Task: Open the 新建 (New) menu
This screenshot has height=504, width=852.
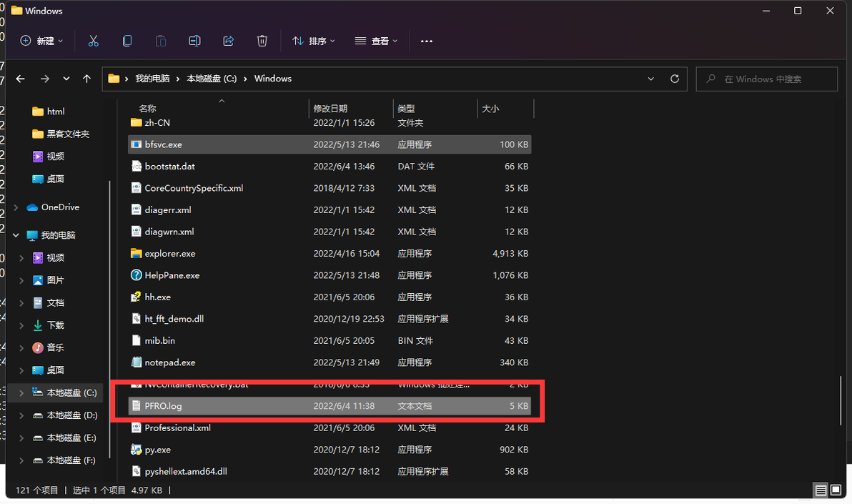Action: (x=42, y=41)
